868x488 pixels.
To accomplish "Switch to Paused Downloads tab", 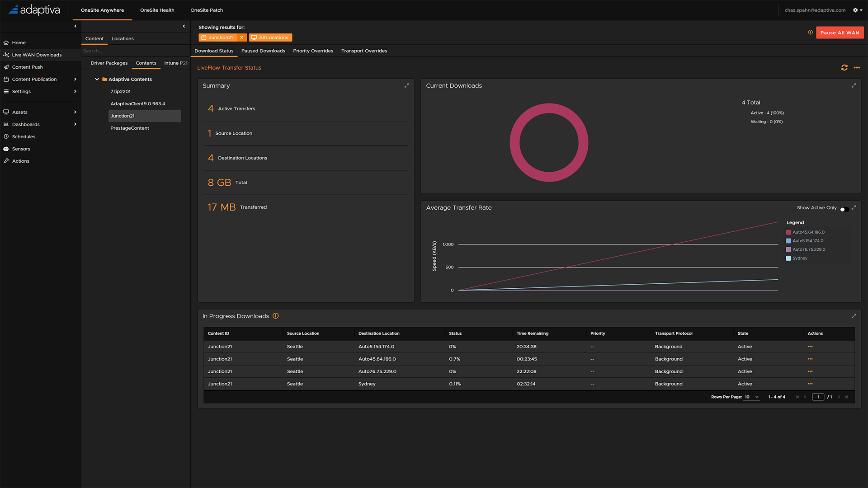I will pyautogui.click(x=263, y=51).
